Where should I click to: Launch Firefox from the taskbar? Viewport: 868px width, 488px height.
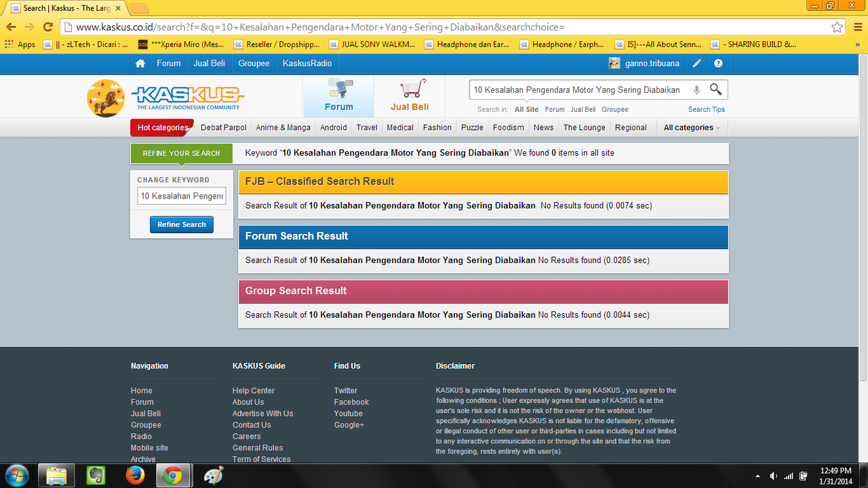[135, 476]
